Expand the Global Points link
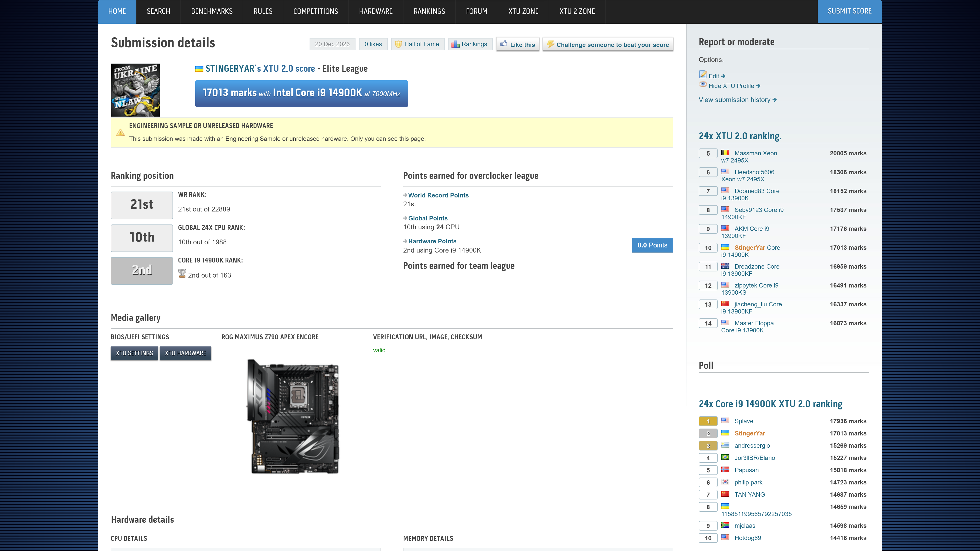This screenshot has width=980, height=551. 428,218
